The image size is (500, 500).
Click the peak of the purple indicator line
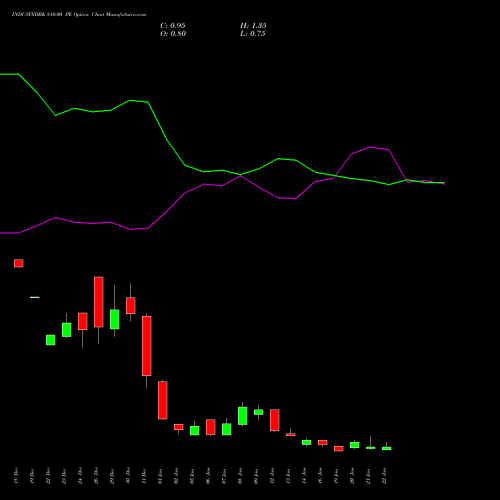pos(371,147)
